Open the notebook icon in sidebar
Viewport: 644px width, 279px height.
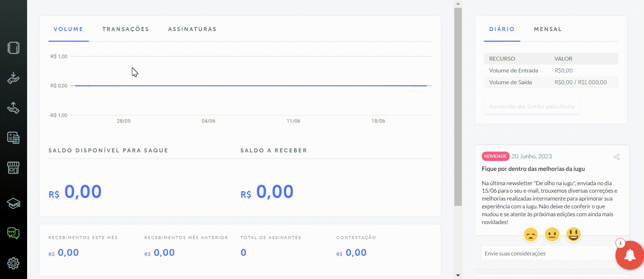(x=13, y=48)
